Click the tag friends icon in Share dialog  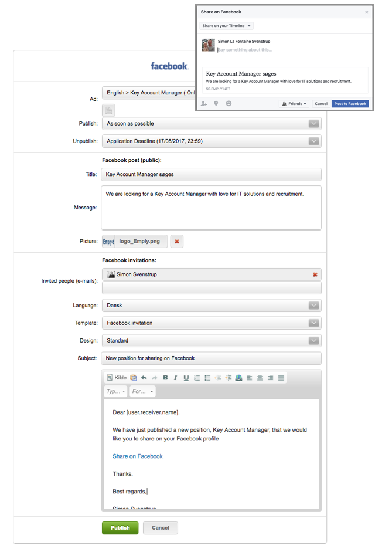(x=204, y=104)
